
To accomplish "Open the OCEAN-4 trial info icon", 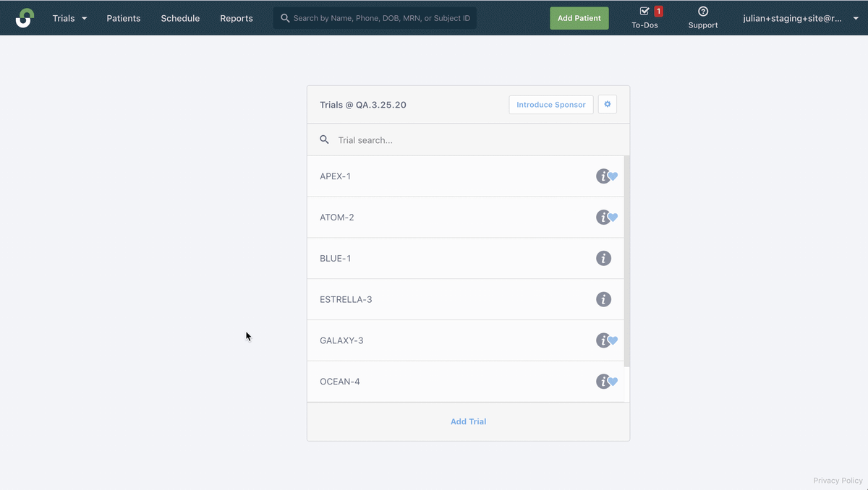I will click(x=603, y=381).
